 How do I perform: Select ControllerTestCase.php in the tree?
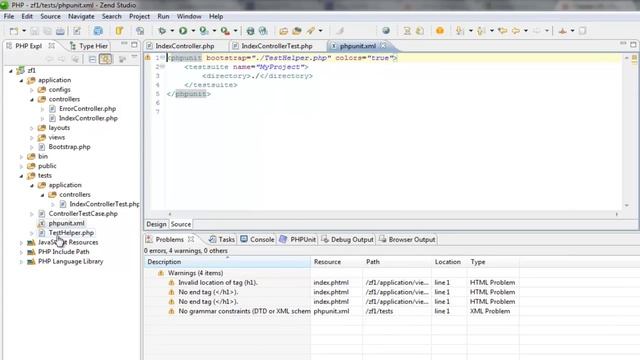tap(83, 213)
